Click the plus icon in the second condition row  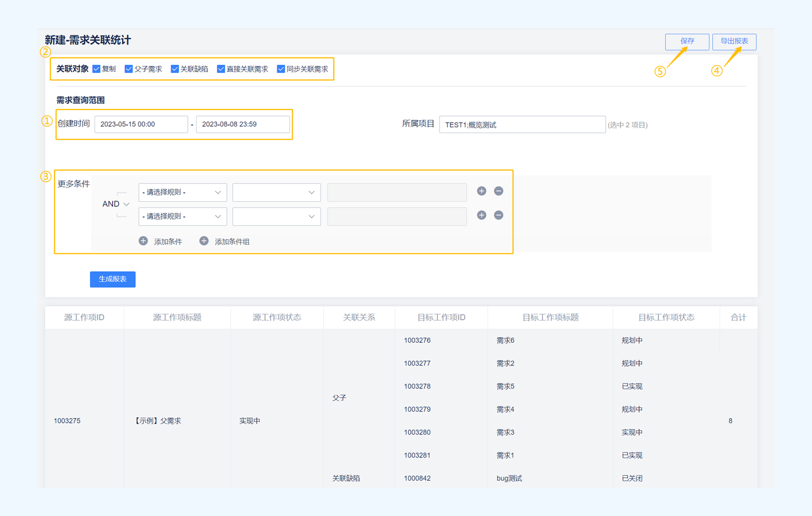coord(481,215)
